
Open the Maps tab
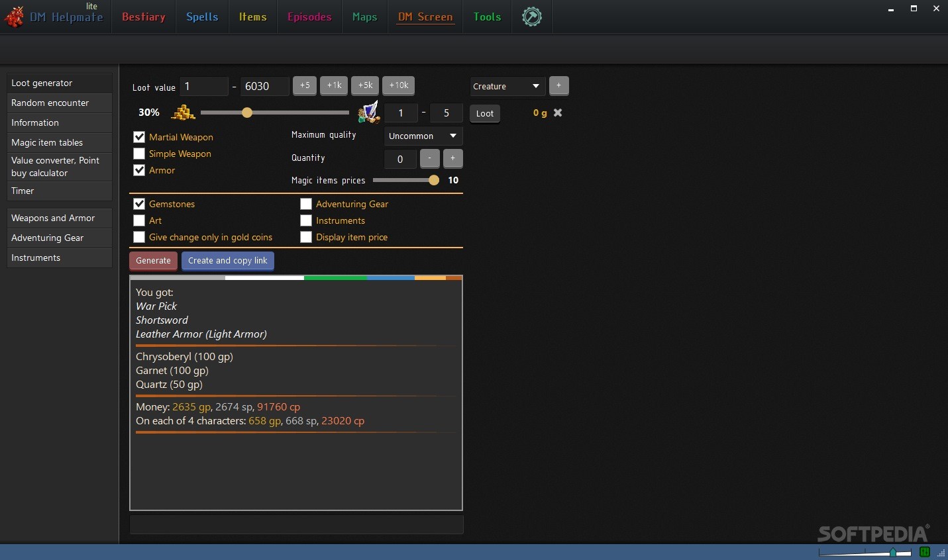(364, 17)
